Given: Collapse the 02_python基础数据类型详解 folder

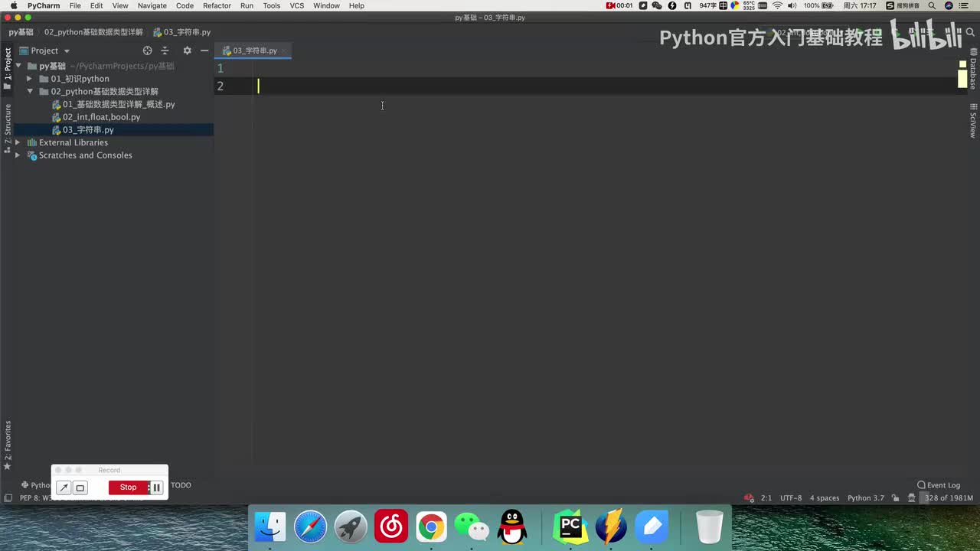Looking at the screenshot, I should (x=29, y=92).
